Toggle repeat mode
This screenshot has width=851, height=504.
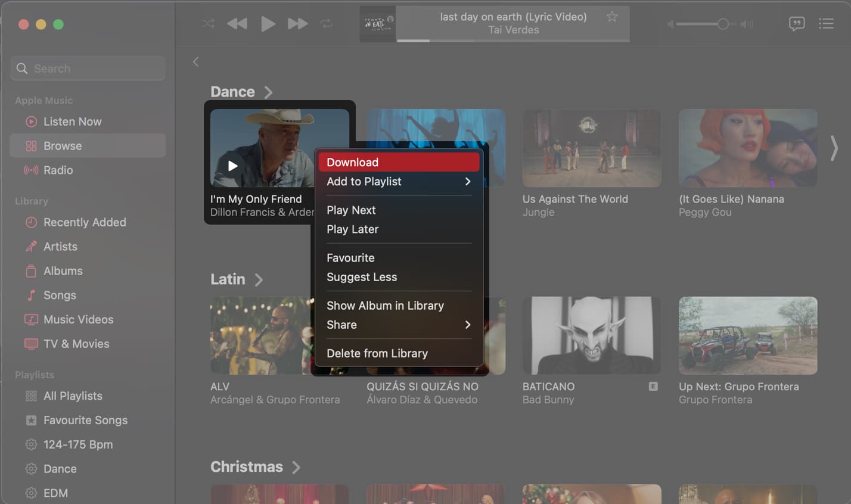tap(327, 24)
